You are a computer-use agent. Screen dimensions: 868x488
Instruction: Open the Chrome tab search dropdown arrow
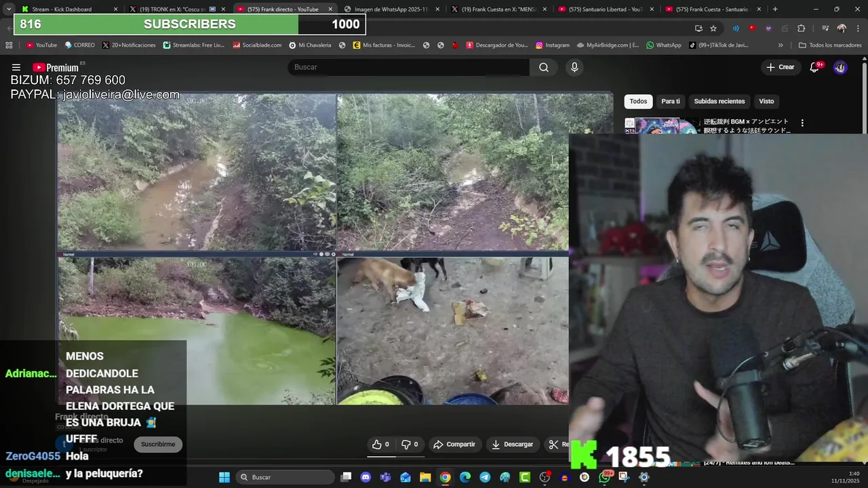point(8,9)
